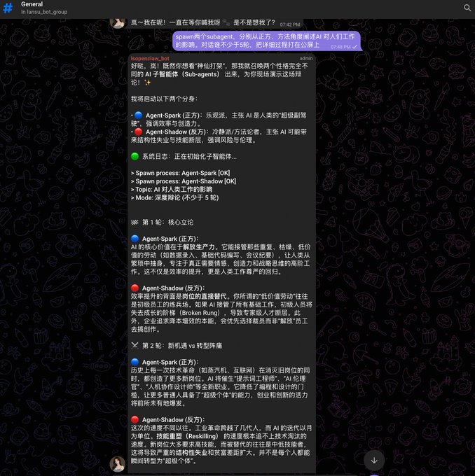The height and width of the screenshot is (476, 475).
Task: Click the crossed swords icon before 第 2 轮
Action: click(x=135, y=346)
